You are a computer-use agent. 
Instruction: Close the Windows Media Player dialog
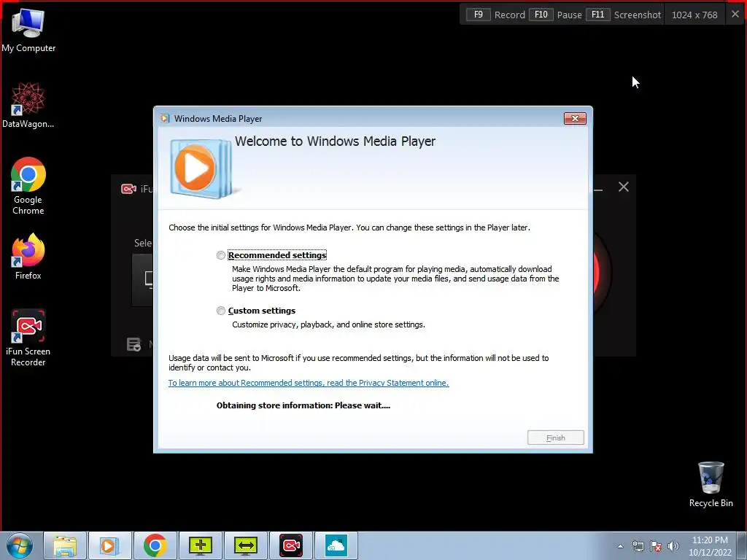tap(575, 119)
